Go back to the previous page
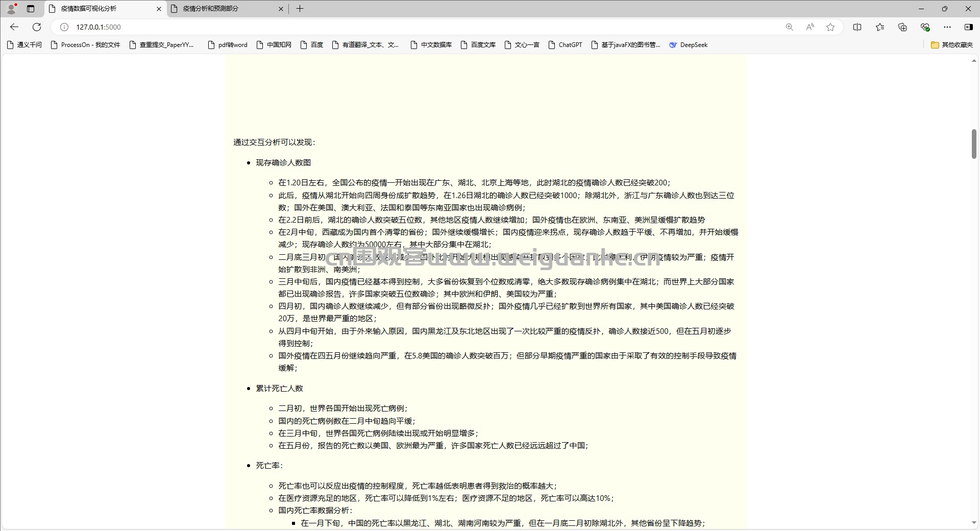 click(x=14, y=27)
